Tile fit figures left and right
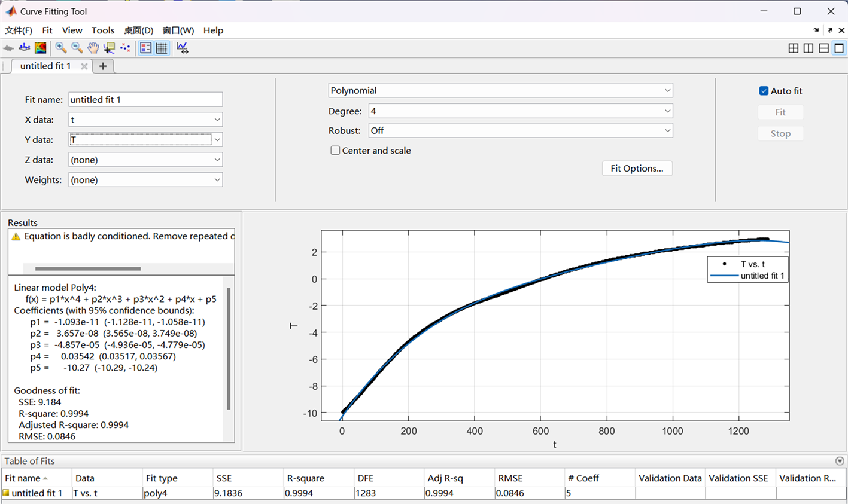The width and height of the screenshot is (848, 504). point(809,48)
